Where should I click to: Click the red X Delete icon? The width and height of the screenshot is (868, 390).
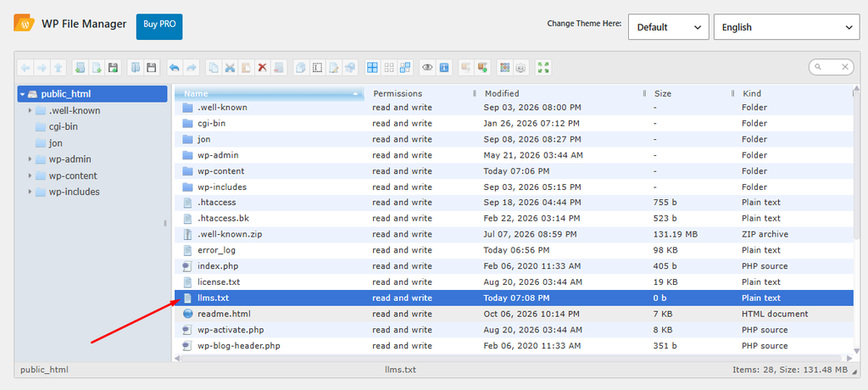click(x=263, y=68)
